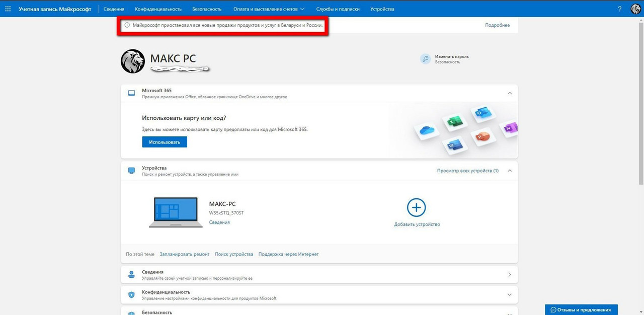This screenshot has width=644, height=315.
Task: Click the Сведения section heading row
Action: tap(319, 275)
